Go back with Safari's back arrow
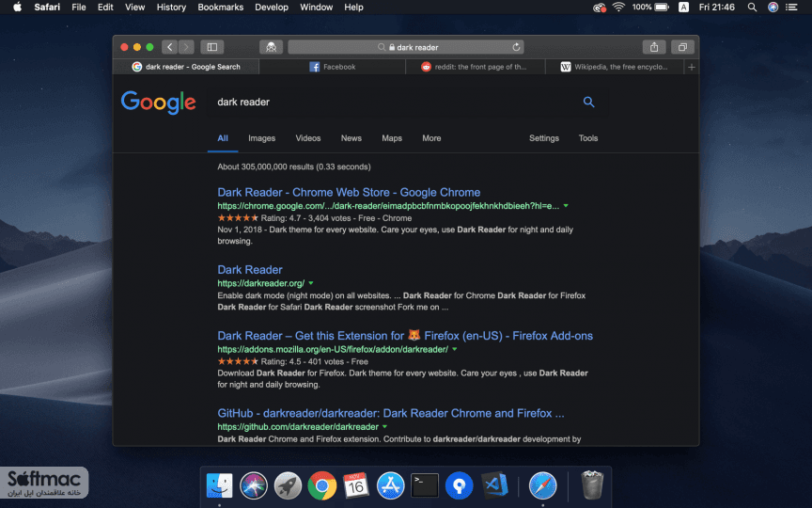The image size is (812, 508). pos(170,47)
